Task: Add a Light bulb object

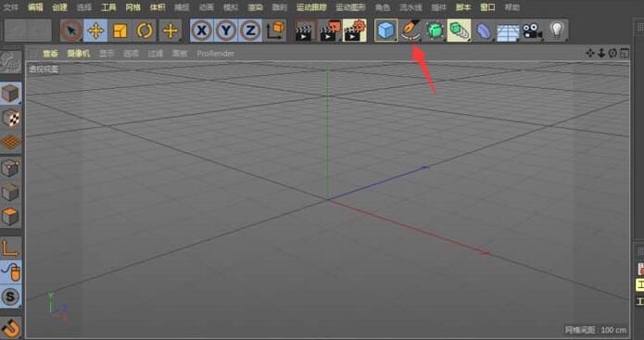Action: coord(557,31)
